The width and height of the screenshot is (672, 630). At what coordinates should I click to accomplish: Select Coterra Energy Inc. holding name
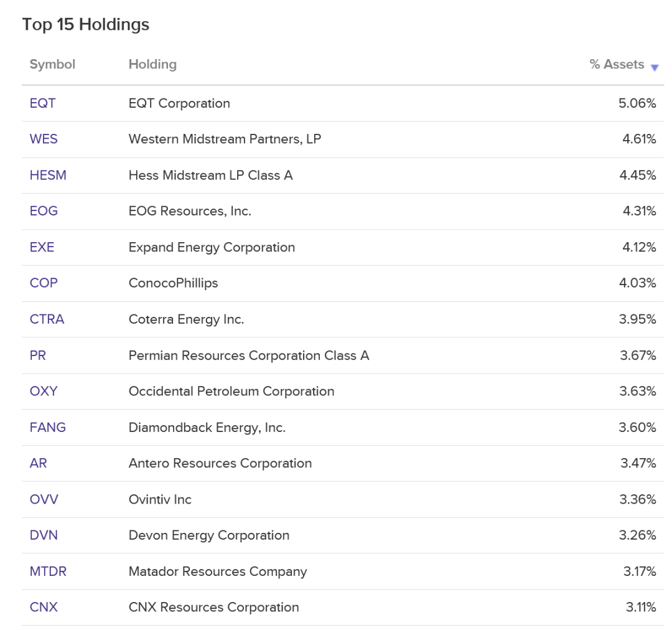(187, 319)
